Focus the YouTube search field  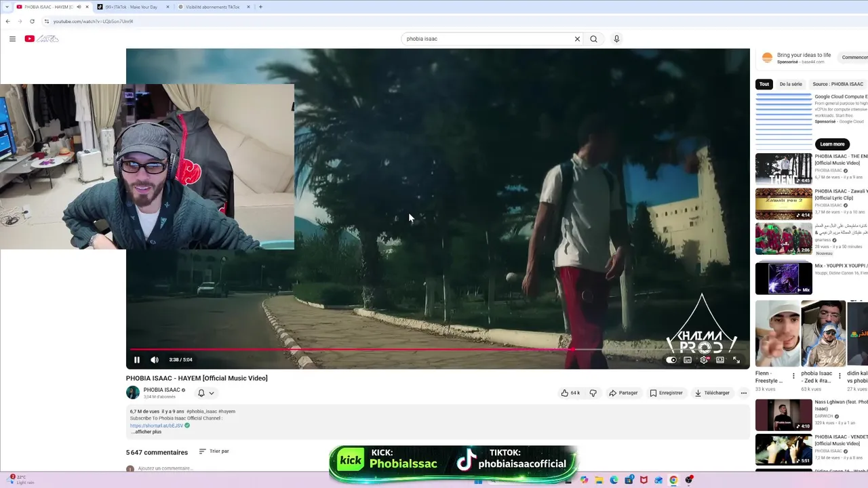tap(487, 39)
